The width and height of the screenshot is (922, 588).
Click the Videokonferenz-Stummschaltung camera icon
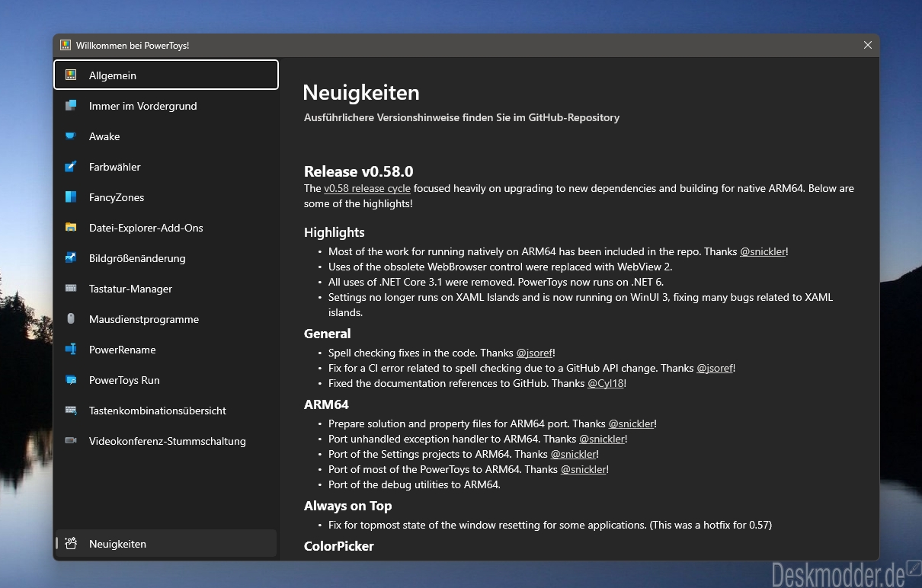(x=71, y=441)
